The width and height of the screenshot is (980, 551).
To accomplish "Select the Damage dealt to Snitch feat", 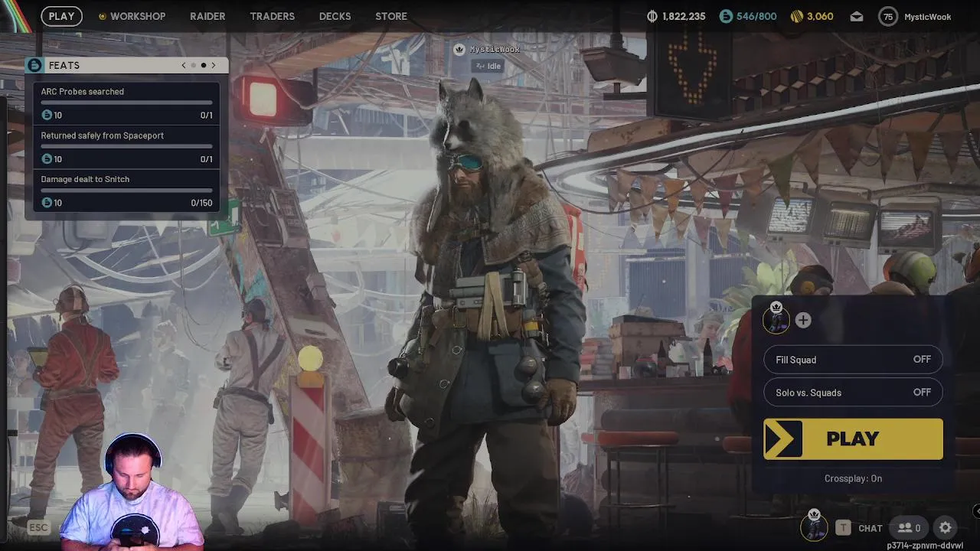I will 126,191.
